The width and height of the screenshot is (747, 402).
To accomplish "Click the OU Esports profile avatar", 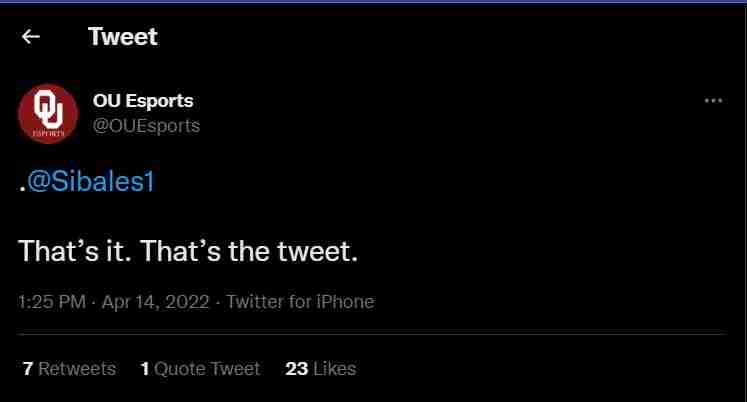I will click(x=48, y=113).
